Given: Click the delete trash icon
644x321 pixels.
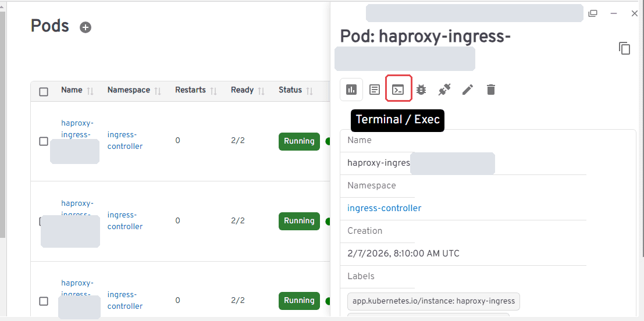Looking at the screenshot, I should point(491,90).
